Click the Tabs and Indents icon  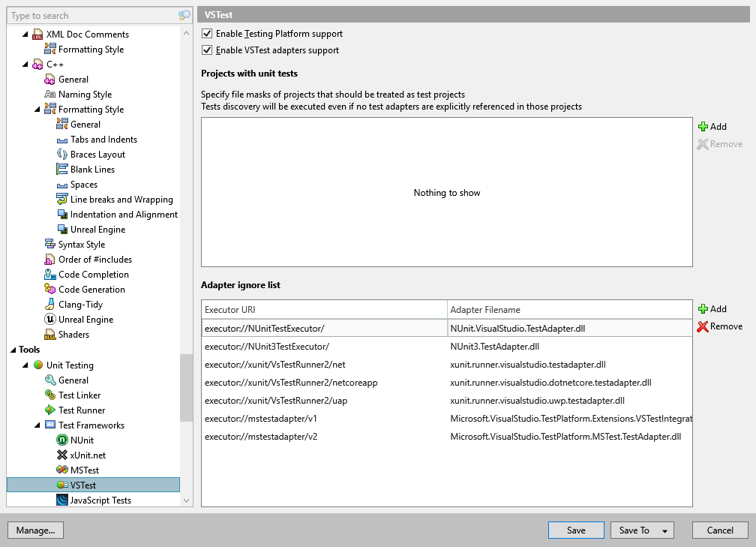click(x=61, y=140)
